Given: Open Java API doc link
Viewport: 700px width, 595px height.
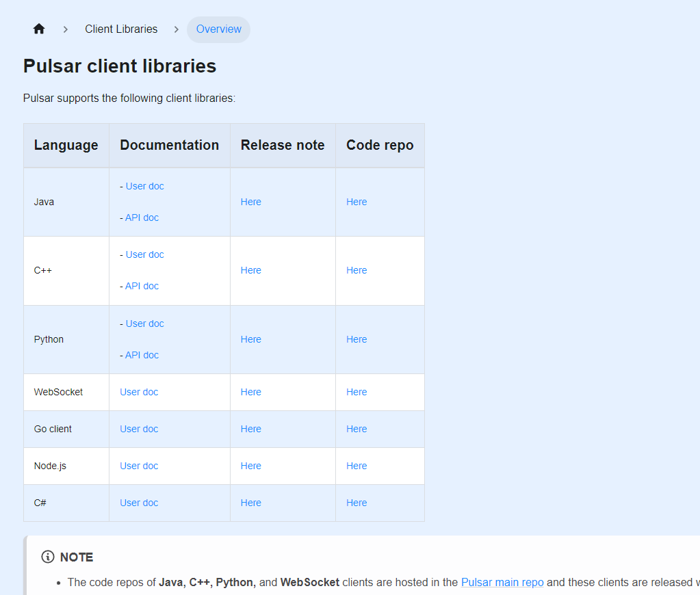Looking at the screenshot, I should click(142, 217).
